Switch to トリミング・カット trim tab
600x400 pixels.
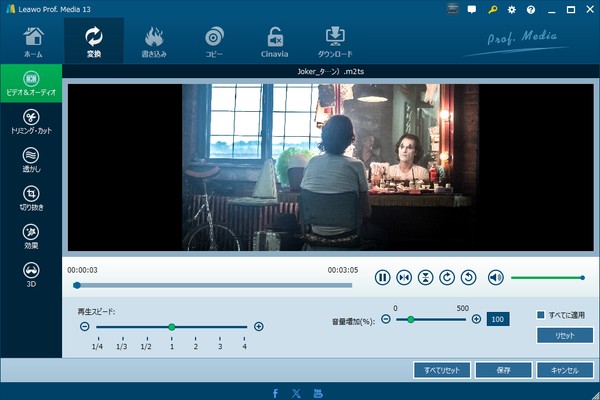(x=31, y=122)
